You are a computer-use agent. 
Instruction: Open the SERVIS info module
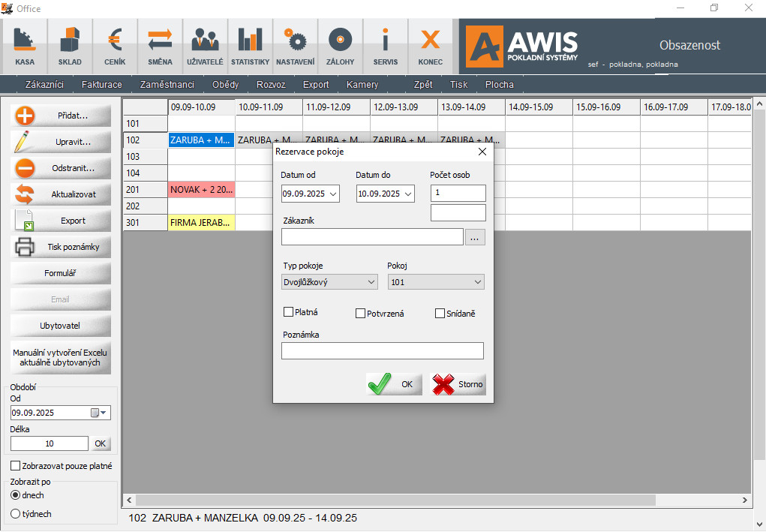pyautogui.click(x=386, y=47)
